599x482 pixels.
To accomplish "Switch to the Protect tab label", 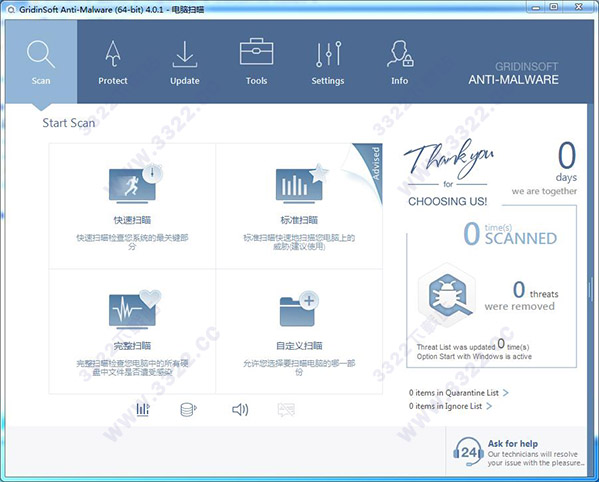I will [113, 81].
